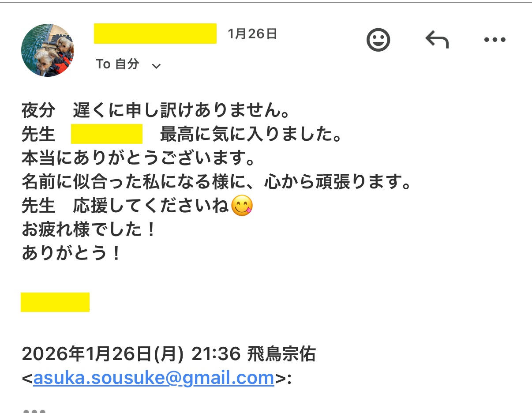Screen dimensions: 532x413
Task: Tap the sender's profile photo
Action: pyautogui.click(x=47, y=51)
